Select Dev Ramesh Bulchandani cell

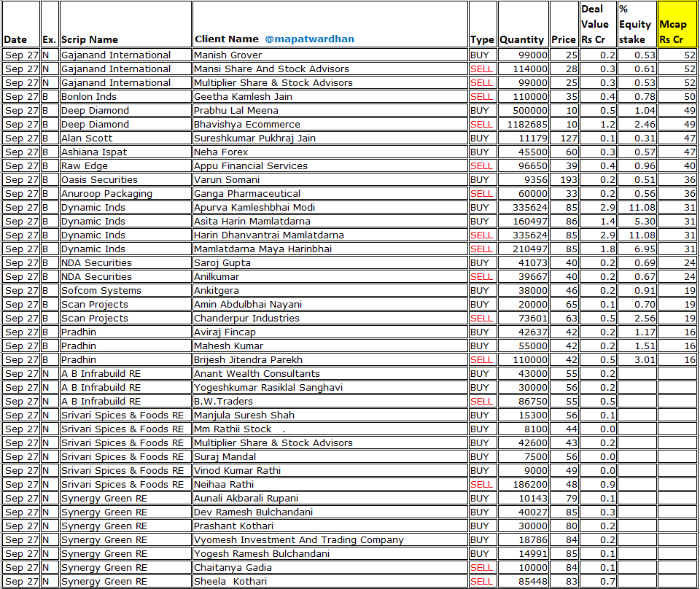[330, 511]
